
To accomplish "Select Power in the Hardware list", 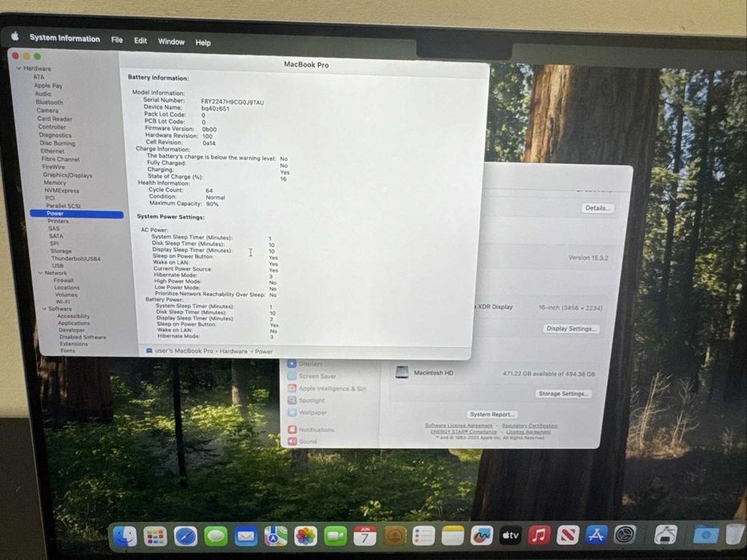I will [x=77, y=214].
